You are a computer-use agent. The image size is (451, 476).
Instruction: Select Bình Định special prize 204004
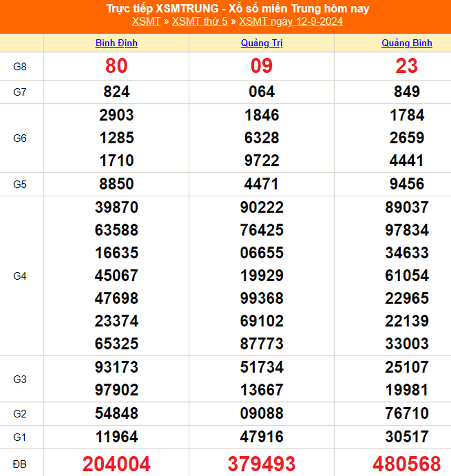click(116, 463)
